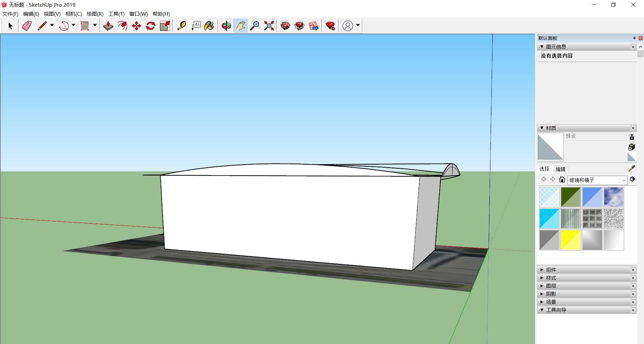Switch to the 选择 materials tab

click(544, 169)
